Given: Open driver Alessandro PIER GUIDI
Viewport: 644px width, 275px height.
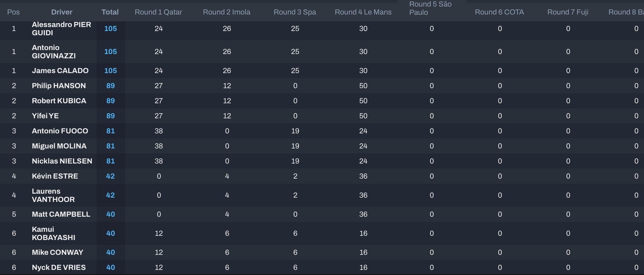Looking at the screenshot, I should click(x=61, y=28).
